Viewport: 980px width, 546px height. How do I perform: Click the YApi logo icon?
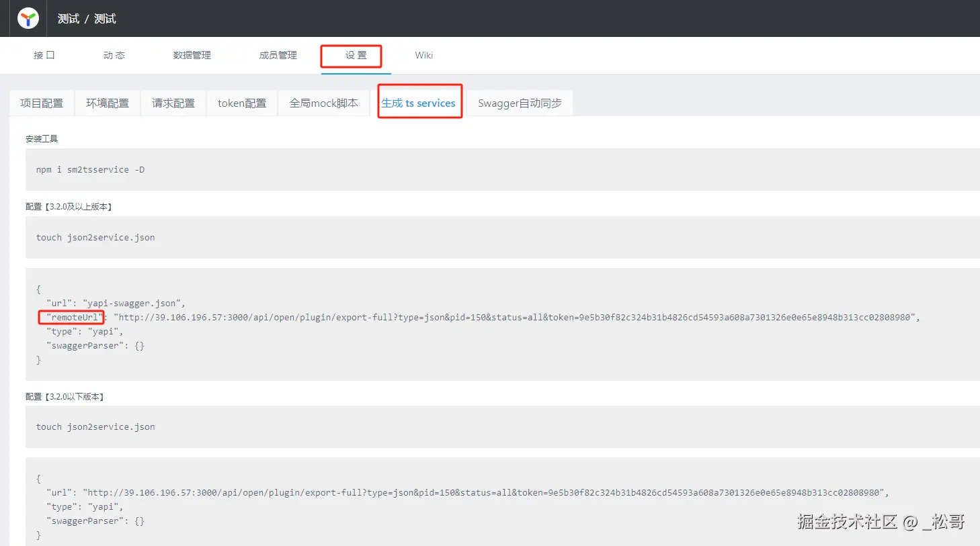(x=28, y=19)
